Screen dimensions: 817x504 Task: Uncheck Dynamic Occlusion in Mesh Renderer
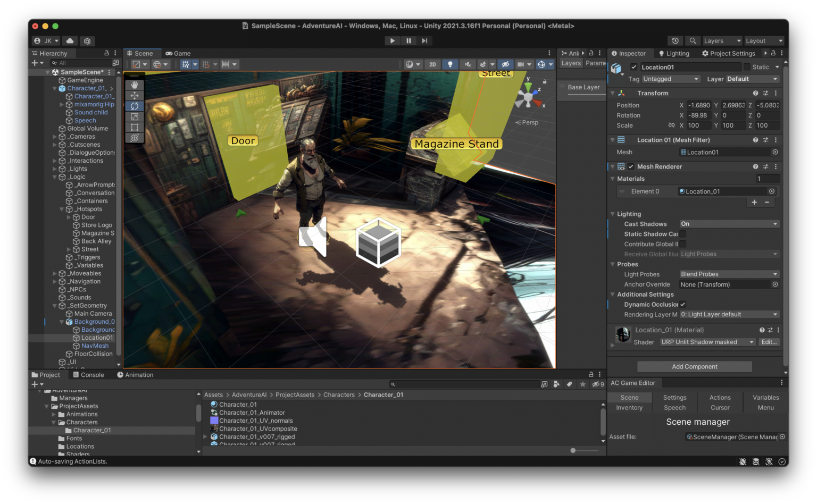(x=682, y=304)
